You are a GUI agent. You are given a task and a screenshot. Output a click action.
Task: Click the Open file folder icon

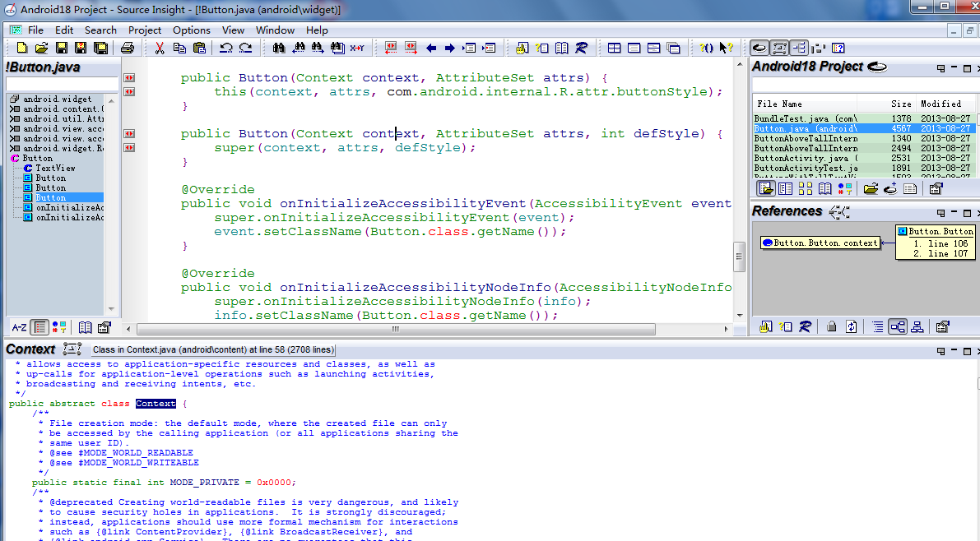[41, 49]
